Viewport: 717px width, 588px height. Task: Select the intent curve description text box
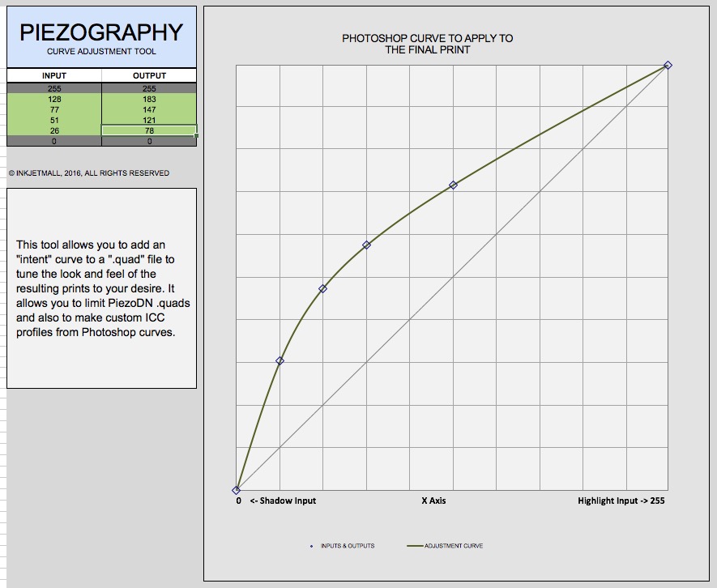point(101,288)
